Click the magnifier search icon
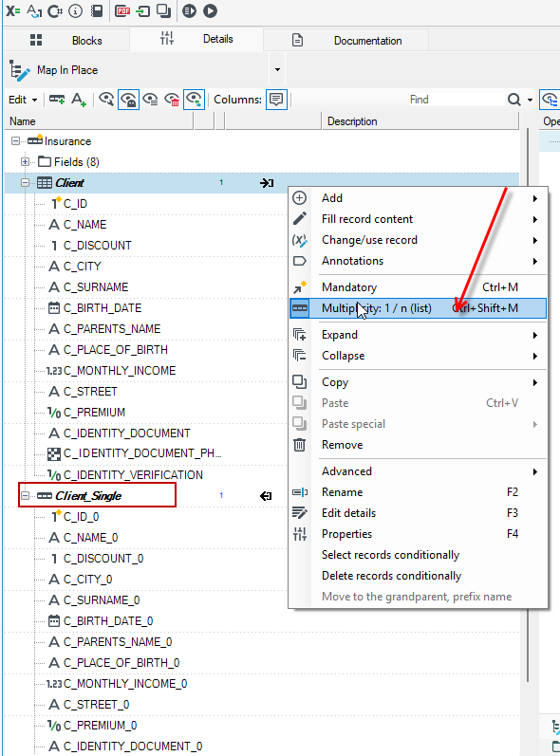Viewport: 560px width, 756px height. (514, 100)
